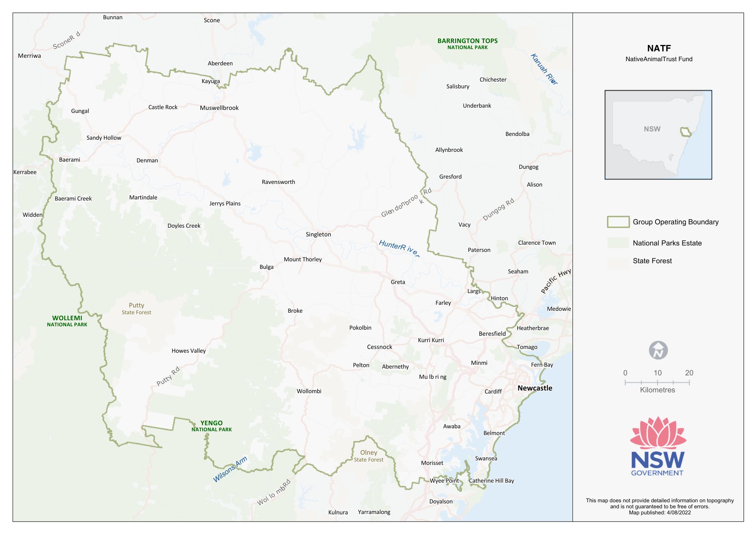Click the Wollemi National Park label
Image resolution: width=756 pixels, height=534 pixels.
[67, 321]
